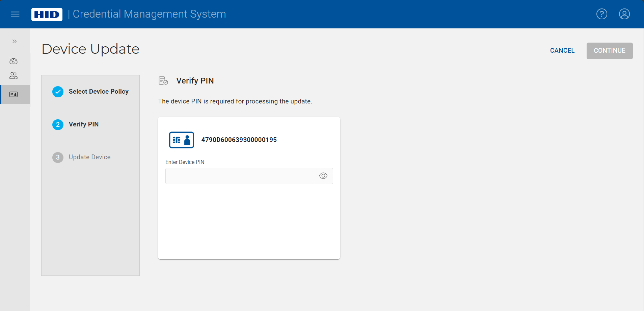
Task: Toggle PIN visibility with the eye icon
Action: (323, 176)
